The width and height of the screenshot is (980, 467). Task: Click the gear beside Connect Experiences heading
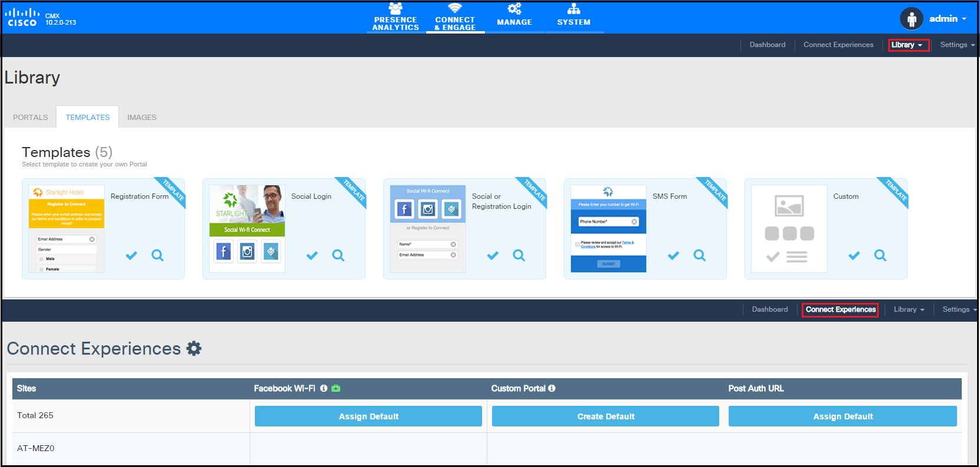click(194, 349)
